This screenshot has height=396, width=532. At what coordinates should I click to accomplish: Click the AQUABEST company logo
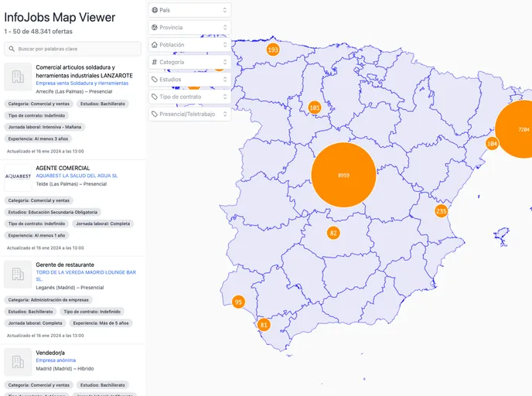[x=18, y=176]
